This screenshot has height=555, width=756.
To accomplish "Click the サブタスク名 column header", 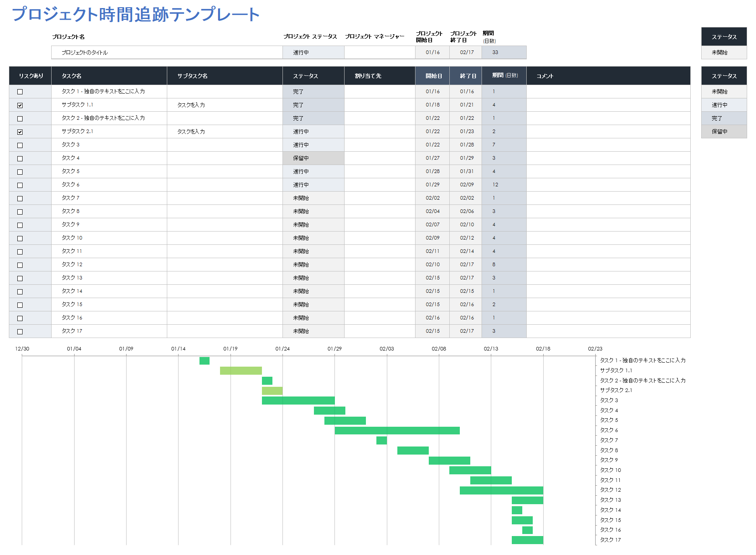I will point(225,76).
